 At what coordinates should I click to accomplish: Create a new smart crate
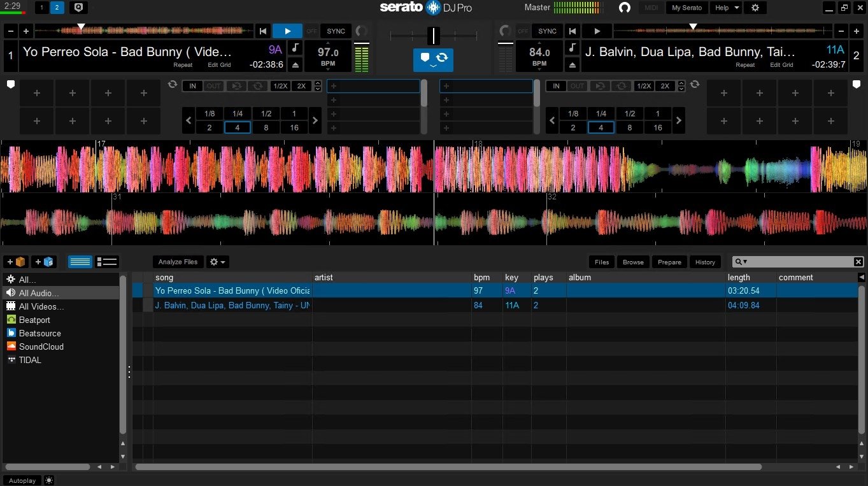[43, 262]
